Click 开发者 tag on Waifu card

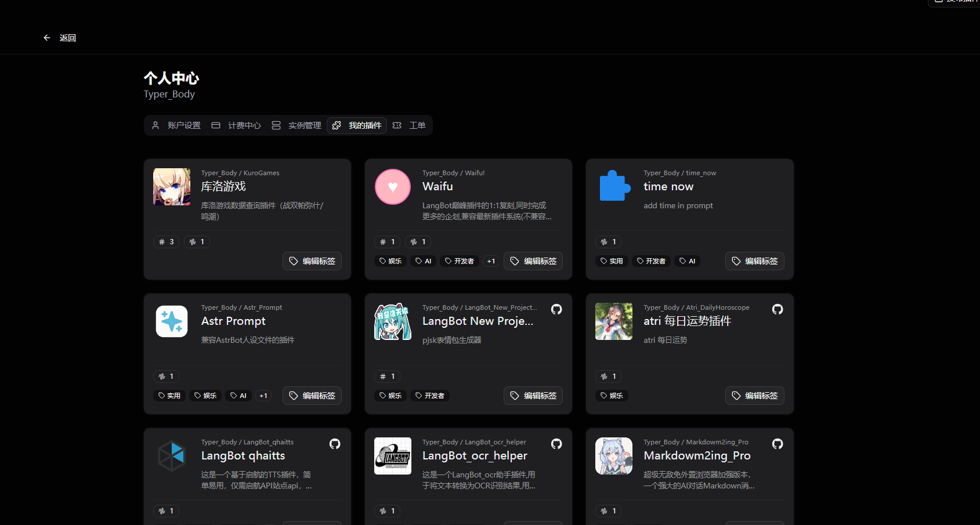[x=460, y=261]
